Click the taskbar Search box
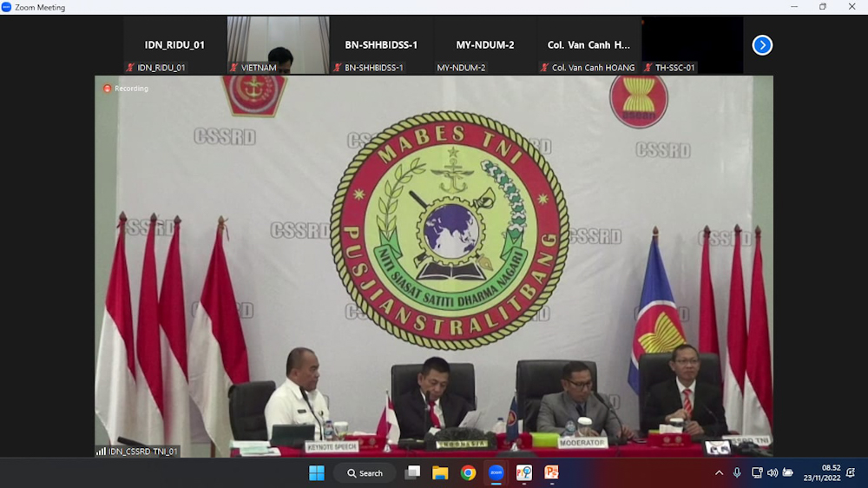The image size is (868, 488). (x=365, y=473)
